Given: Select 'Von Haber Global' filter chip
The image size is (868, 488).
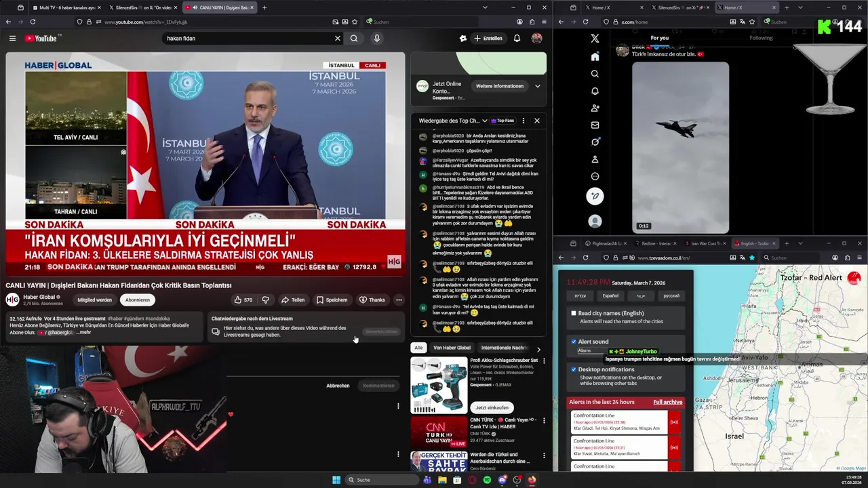Looking at the screenshot, I should (452, 348).
